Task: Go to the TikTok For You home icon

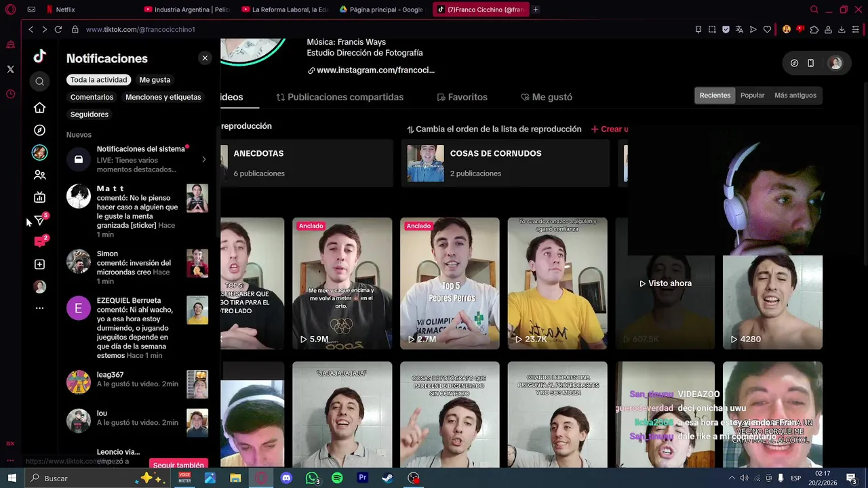Action: pos(39,108)
